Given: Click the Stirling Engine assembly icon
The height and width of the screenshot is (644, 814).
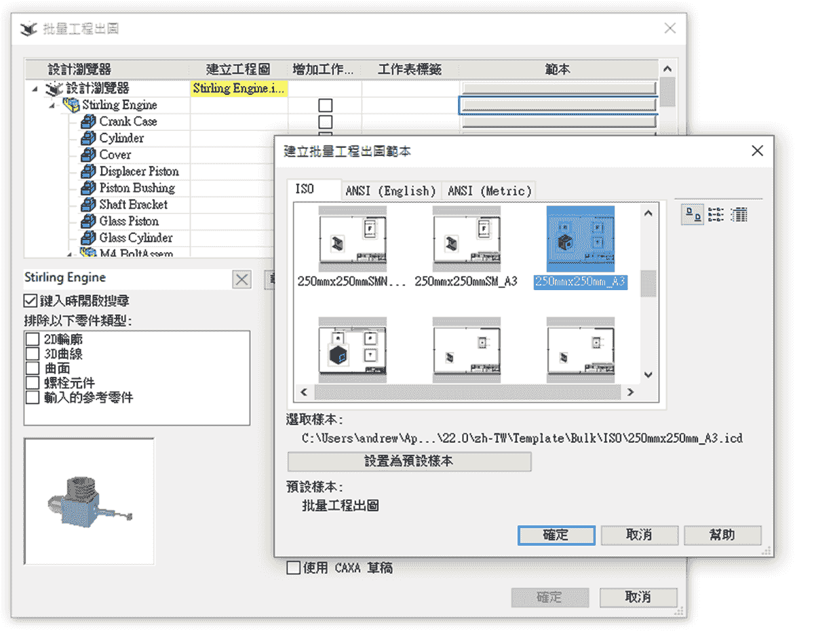Looking at the screenshot, I should [x=71, y=105].
